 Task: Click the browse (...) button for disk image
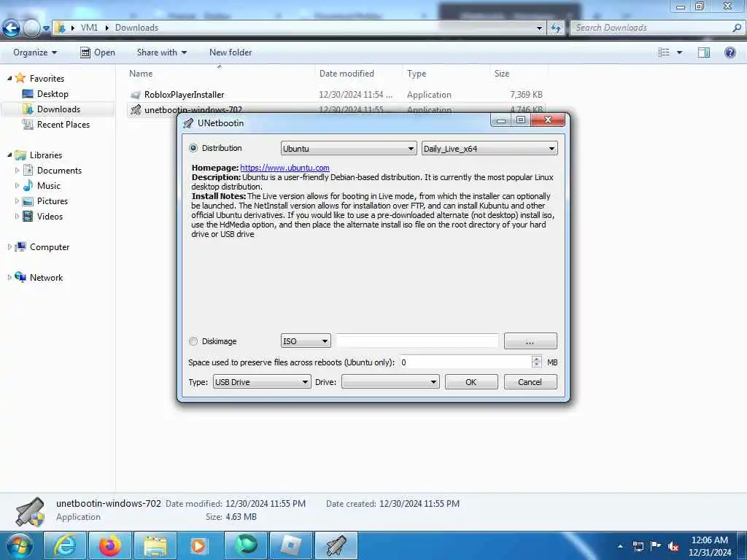click(530, 341)
